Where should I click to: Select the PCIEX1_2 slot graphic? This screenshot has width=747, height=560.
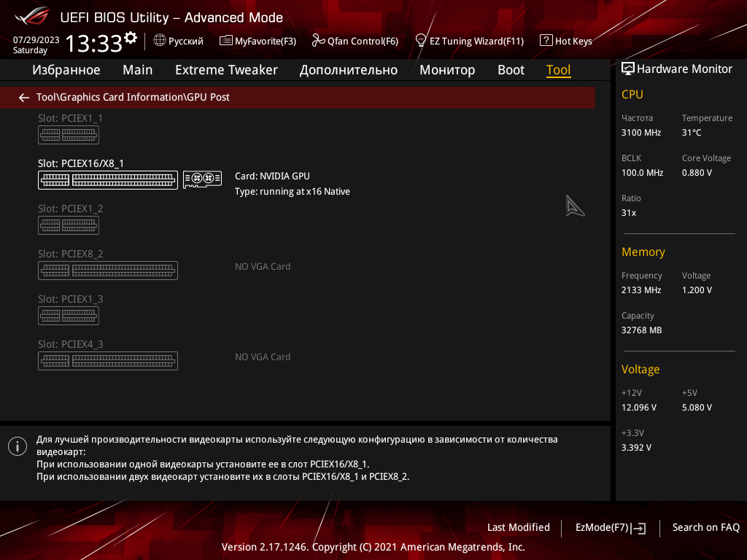click(69, 225)
